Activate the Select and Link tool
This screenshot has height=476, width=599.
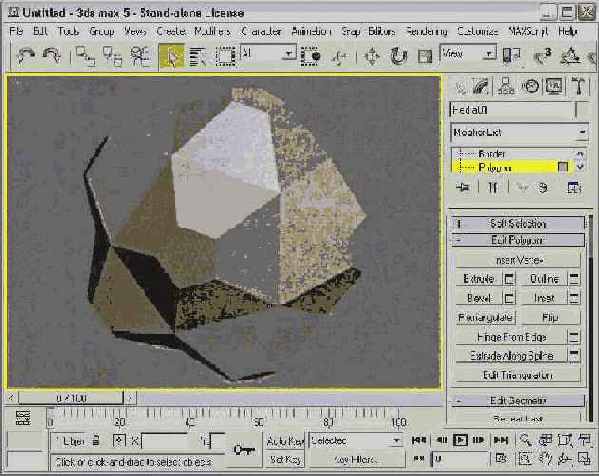(x=85, y=56)
